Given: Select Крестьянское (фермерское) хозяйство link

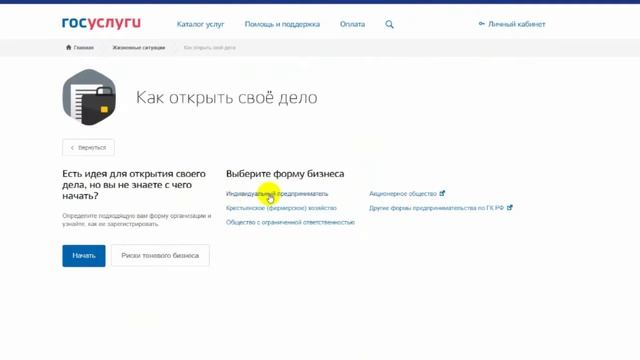Looking at the screenshot, I should pyautogui.click(x=281, y=208).
